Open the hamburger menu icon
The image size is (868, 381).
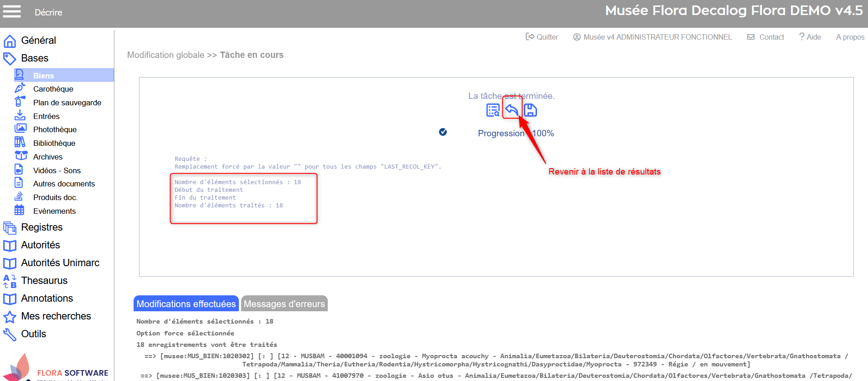(12, 11)
